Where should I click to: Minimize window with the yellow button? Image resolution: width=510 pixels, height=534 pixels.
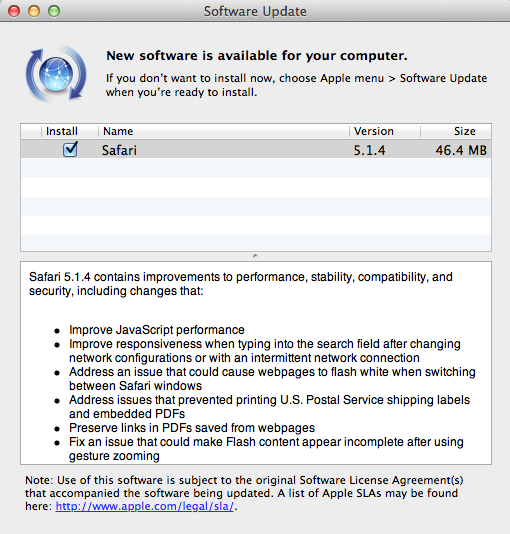(x=34, y=11)
